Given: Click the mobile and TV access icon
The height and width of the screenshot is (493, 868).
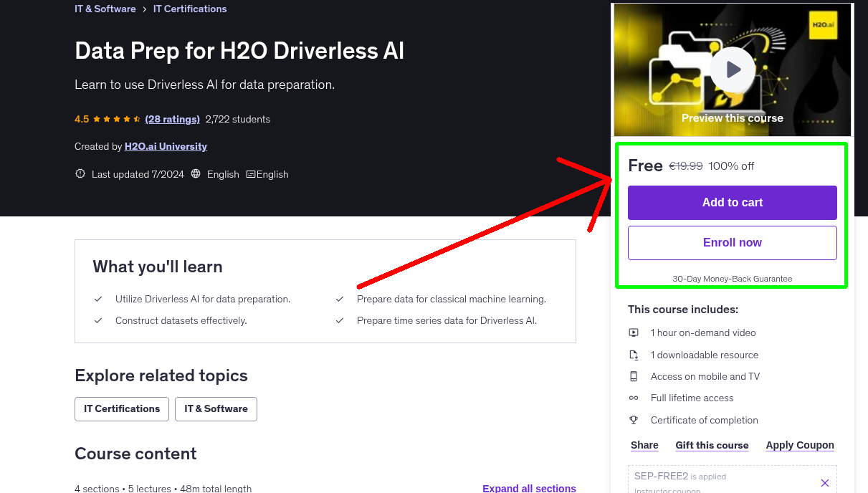Looking at the screenshot, I should [x=634, y=376].
